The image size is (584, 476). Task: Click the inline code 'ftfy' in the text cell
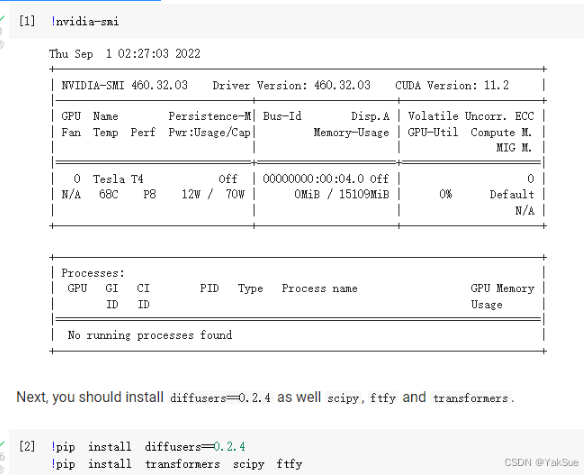click(383, 398)
